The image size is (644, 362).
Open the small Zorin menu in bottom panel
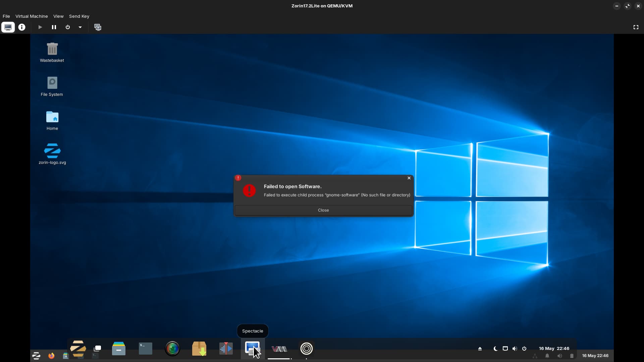(x=36, y=356)
